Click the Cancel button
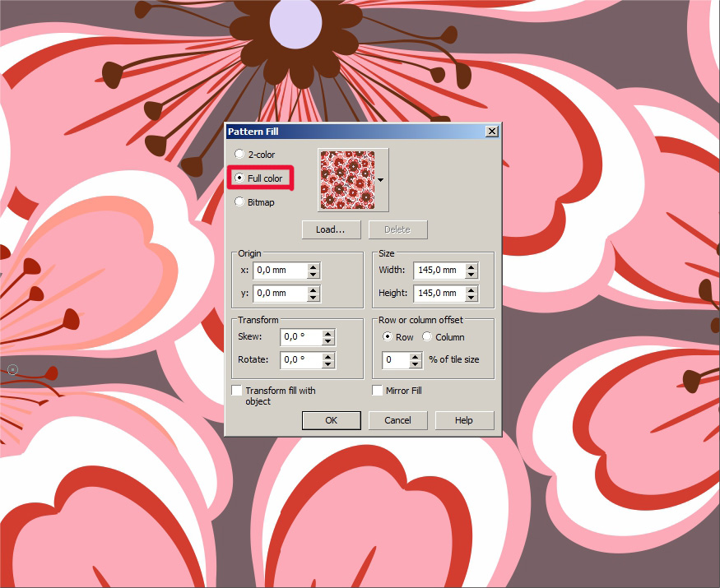 [397, 420]
